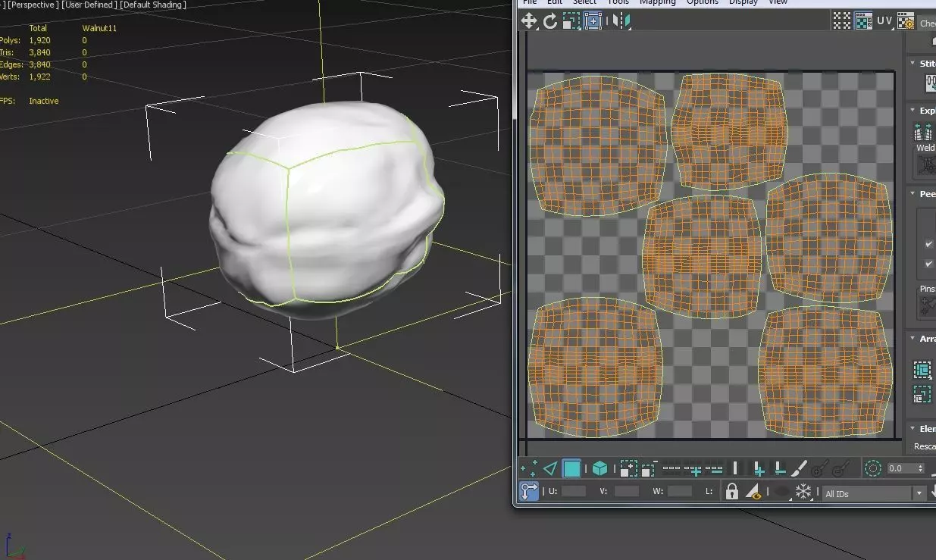The image size is (936, 560).
Task: Click the UV coordinate flyout button
Action: click(886, 20)
